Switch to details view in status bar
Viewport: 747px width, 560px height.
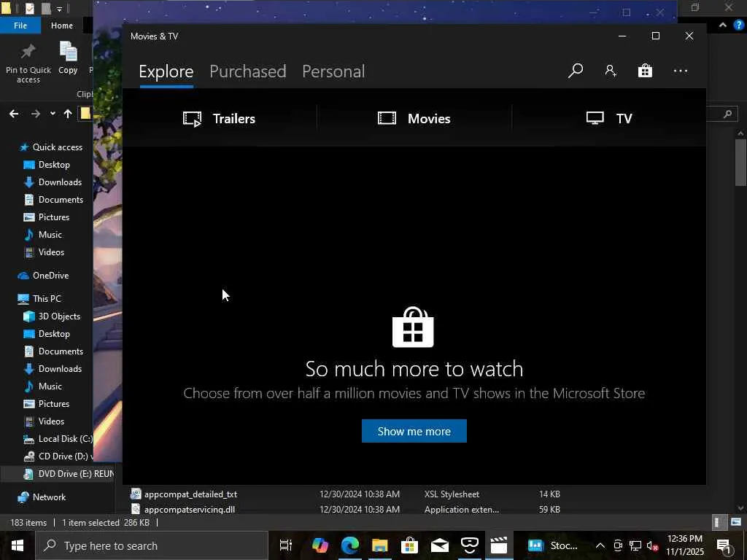point(718,522)
